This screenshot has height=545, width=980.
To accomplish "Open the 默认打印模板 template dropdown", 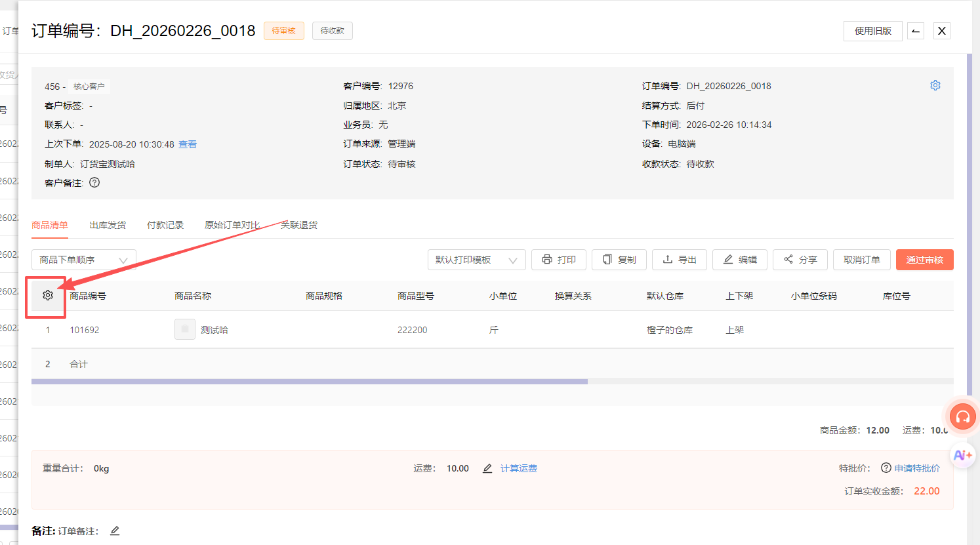I will [477, 260].
